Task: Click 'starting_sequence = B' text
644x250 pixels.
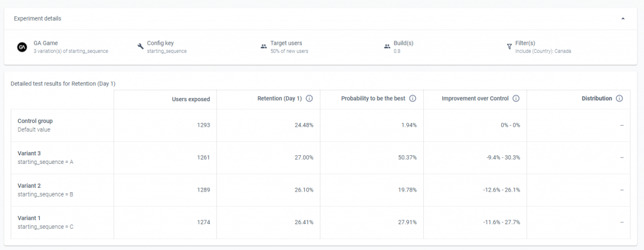Action: click(45, 195)
